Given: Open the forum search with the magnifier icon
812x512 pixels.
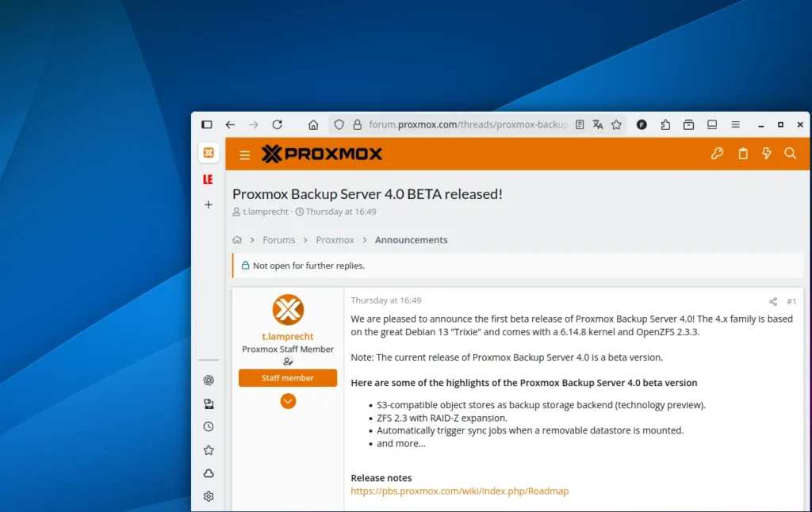Looking at the screenshot, I should point(791,154).
